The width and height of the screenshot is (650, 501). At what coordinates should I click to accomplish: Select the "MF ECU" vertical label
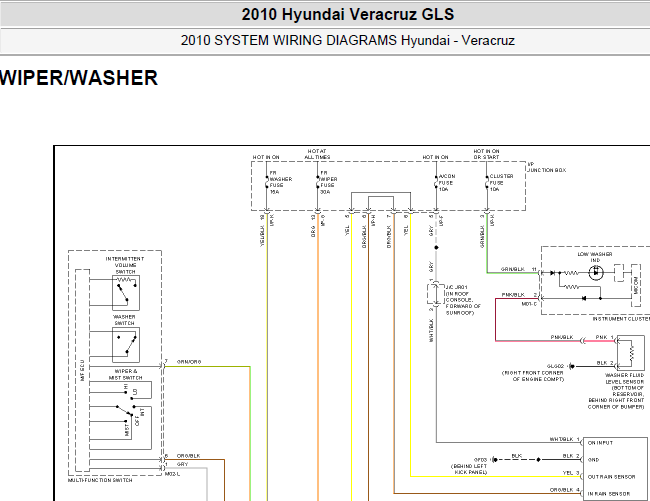[x=82, y=370]
